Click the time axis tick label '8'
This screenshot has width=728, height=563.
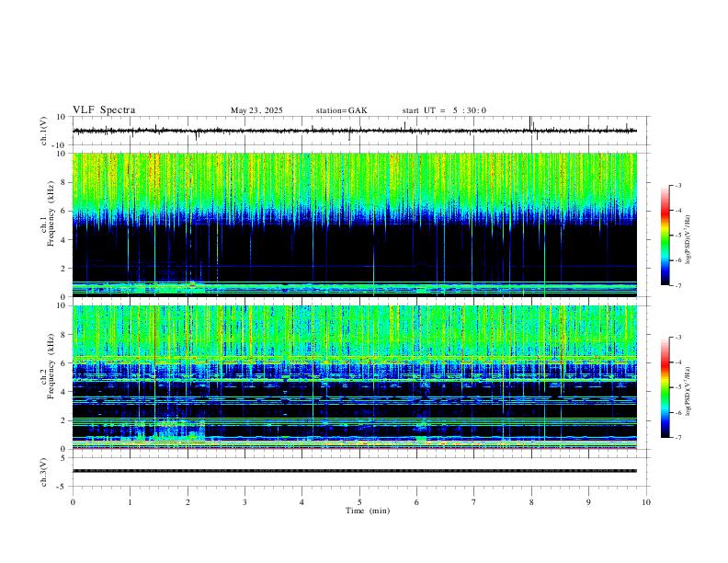pyautogui.click(x=531, y=502)
